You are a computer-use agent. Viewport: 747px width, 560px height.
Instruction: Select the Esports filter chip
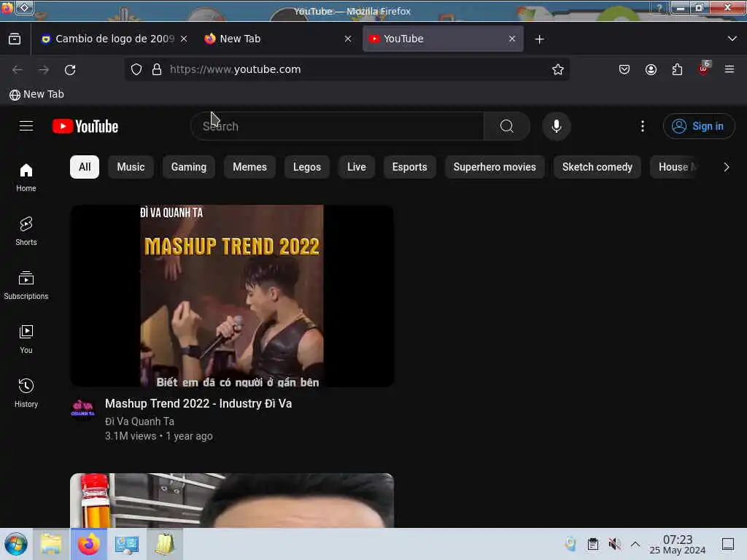pyautogui.click(x=409, y=167)
